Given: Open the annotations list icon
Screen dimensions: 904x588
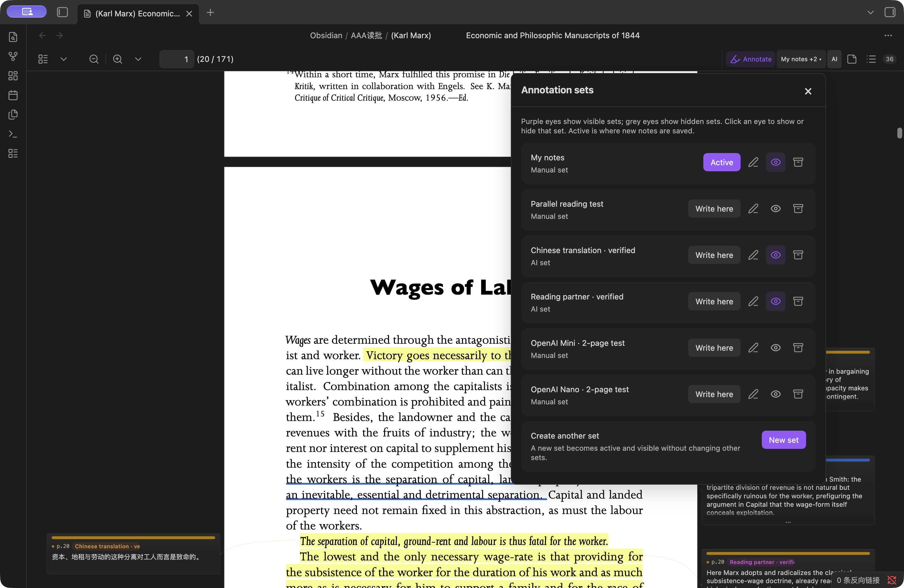Looking at the screenshot, I should pyautogui.click(x=871, y=59).
